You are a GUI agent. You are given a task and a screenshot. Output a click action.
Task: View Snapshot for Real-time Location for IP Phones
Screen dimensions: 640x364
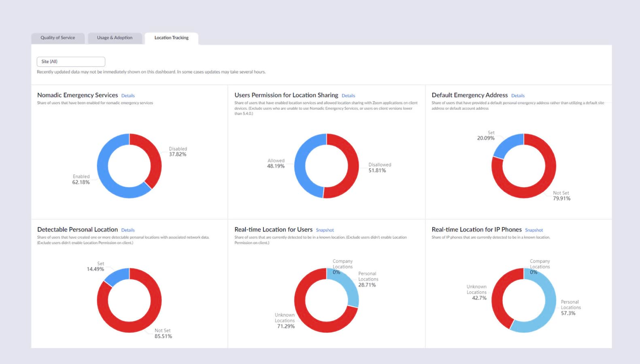[534, 230]
